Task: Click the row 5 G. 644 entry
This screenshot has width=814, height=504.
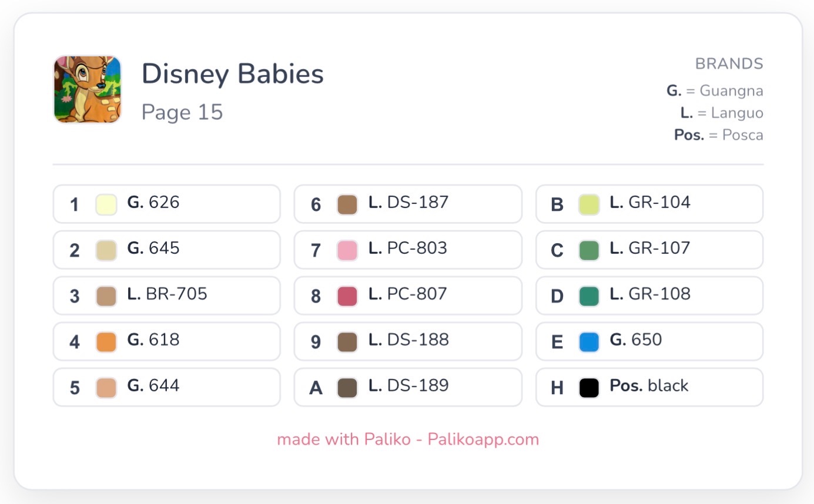Action: pyautogui.click(x=167, y=387)
